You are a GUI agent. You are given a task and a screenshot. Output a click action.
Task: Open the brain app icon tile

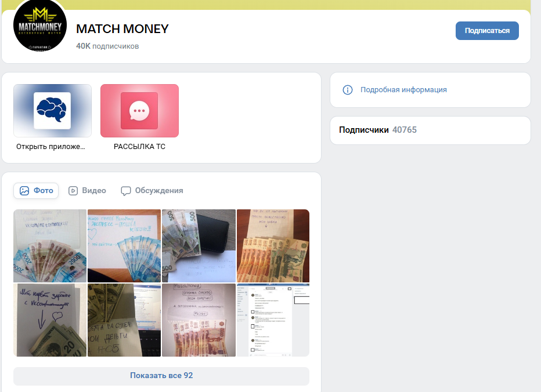click(52, 111)
